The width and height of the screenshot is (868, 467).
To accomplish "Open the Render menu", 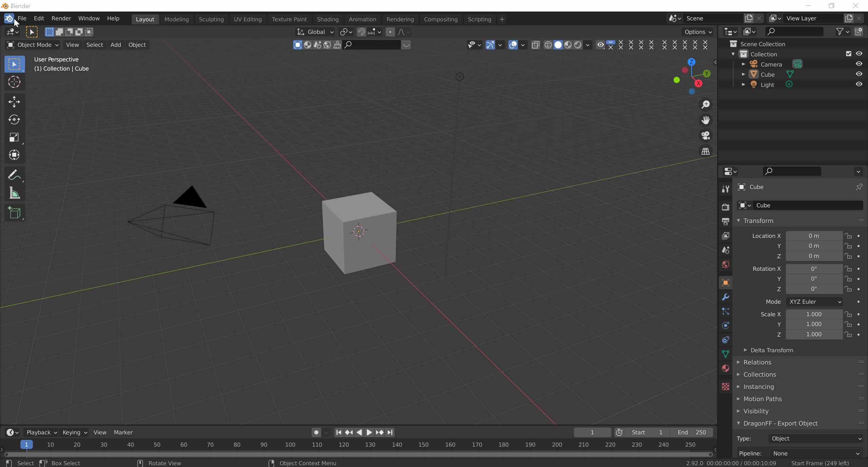I will point(61,18).
